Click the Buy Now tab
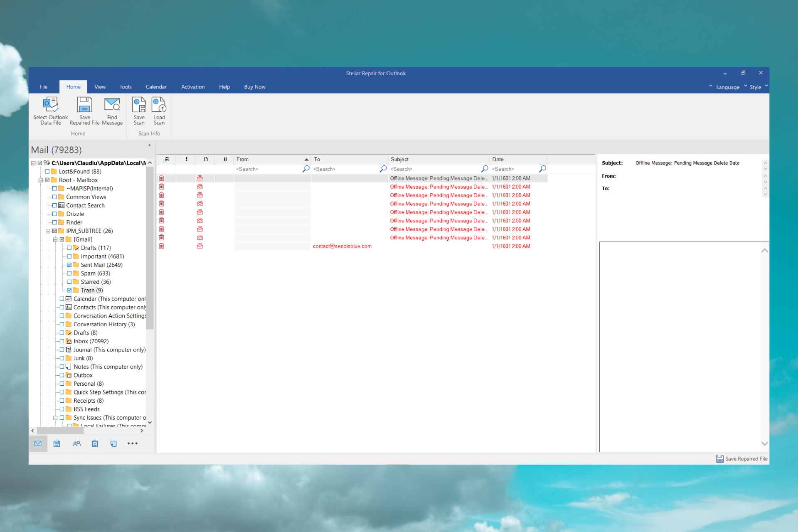The image size is (798, 532). click(x=255, y=87)
